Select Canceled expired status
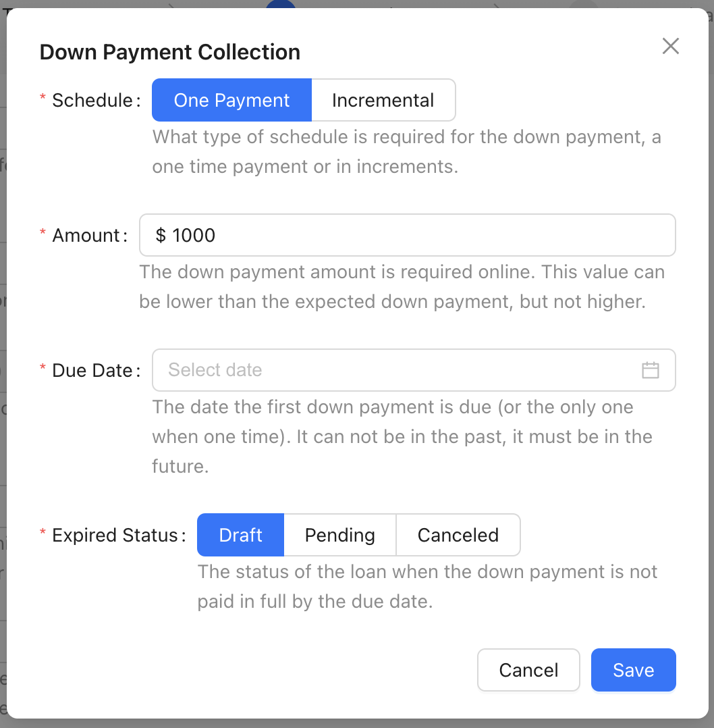714x728 pixels. 458,535
